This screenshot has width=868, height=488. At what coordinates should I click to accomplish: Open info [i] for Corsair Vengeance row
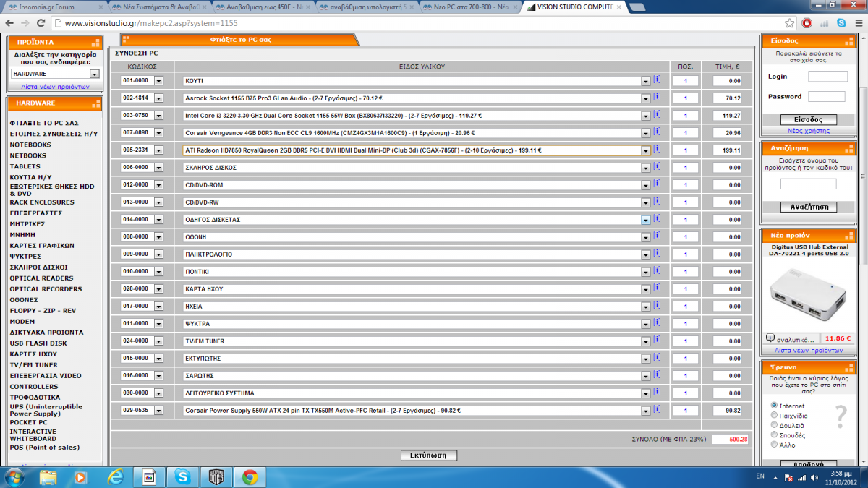click(x=657, y=132)
